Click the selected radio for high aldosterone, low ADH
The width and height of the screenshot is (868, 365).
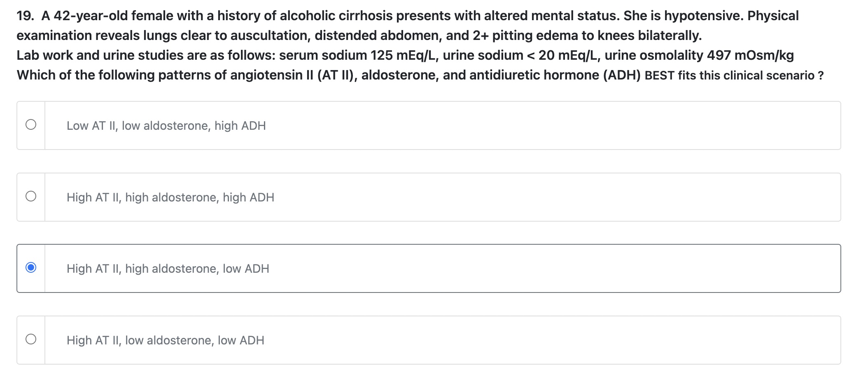point(31,268)
